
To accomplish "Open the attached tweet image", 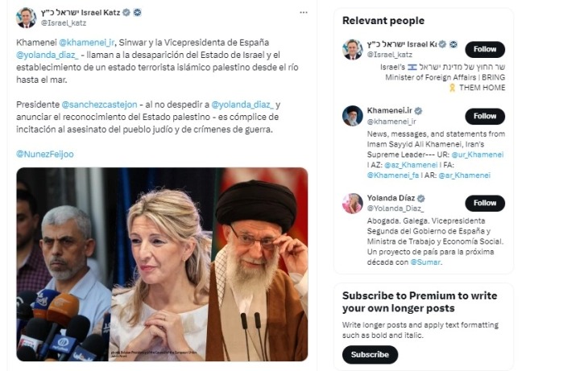I will [x=162, y=264].
